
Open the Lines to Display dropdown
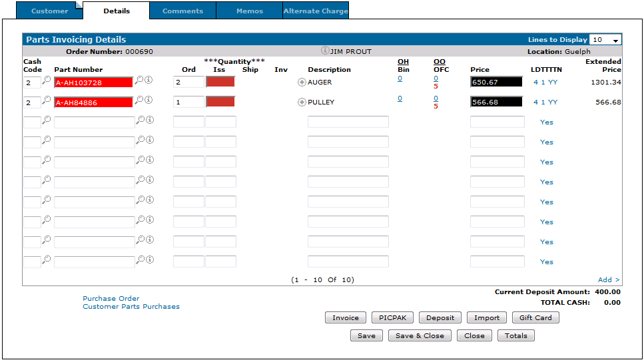click(605, 40)
